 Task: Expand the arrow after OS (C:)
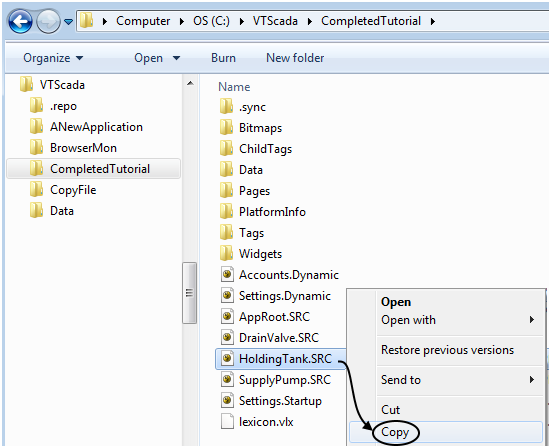(242, 22)
